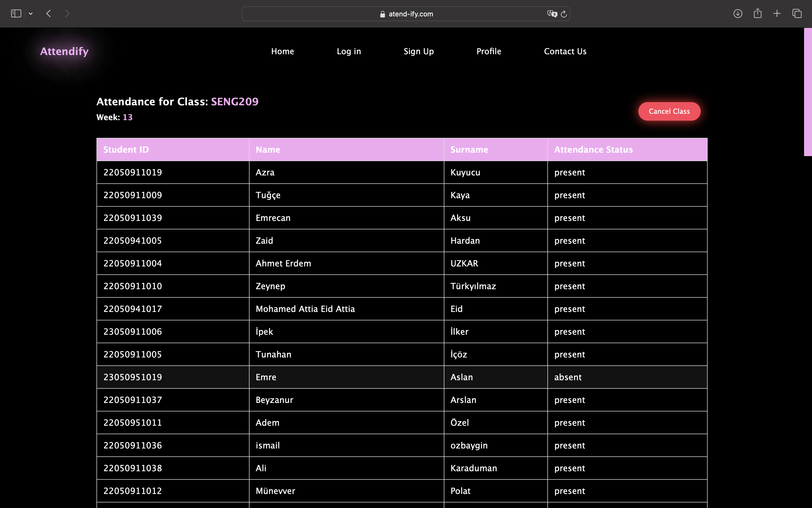Image resolution: width=812 pixels, height=508 pixels.
Task: Click the name Beyzanur
Action: 274,400
